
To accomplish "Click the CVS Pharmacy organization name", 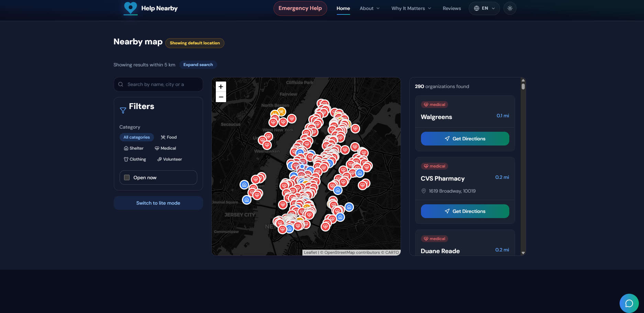I will pos(443,179).
